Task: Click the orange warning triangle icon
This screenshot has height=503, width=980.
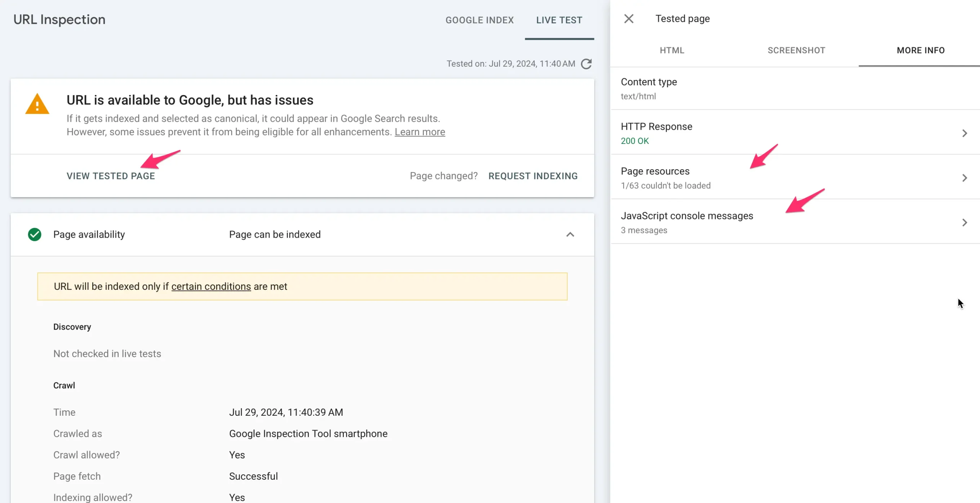Action: coord(37,104)
